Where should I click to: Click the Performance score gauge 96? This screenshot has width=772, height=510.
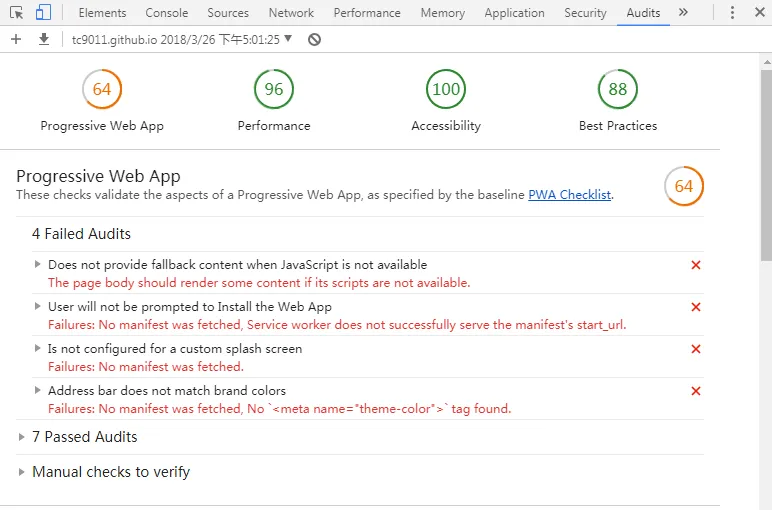(274, 89)
